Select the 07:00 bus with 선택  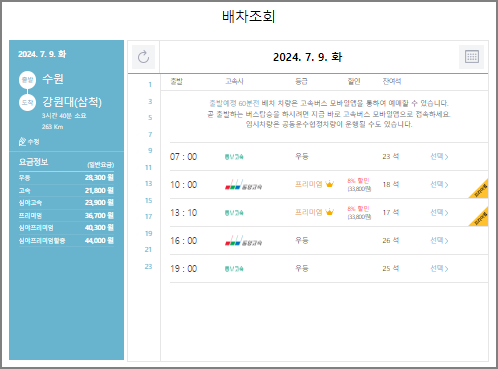point(439,156)
